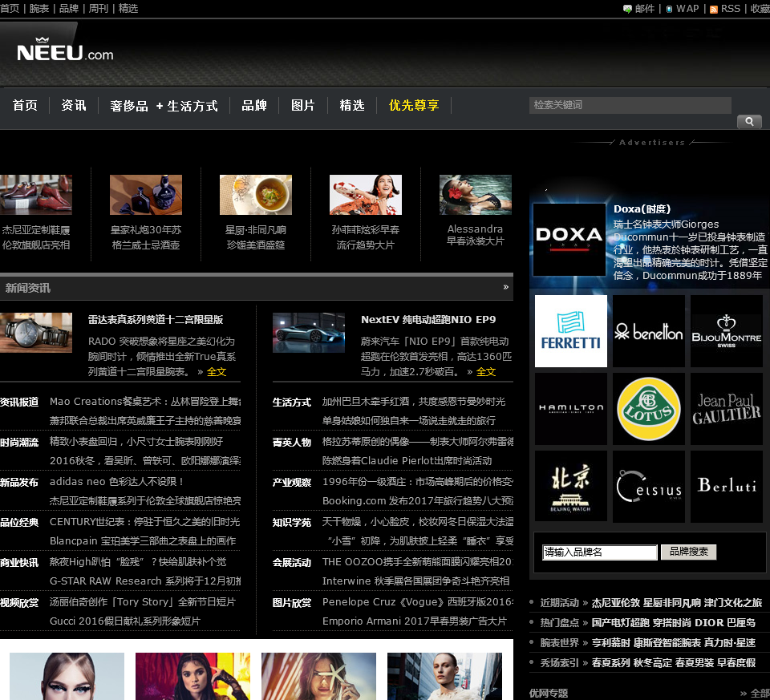Open the 优先尊享 navigation item
This screenshot has width=770, height=700.
tap(414, 106)
